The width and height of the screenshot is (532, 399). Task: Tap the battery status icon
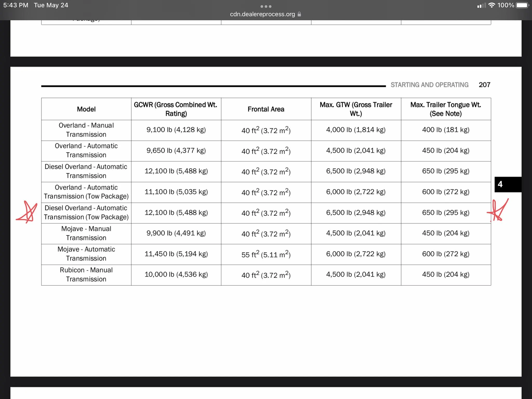click(x=522, y=5)
